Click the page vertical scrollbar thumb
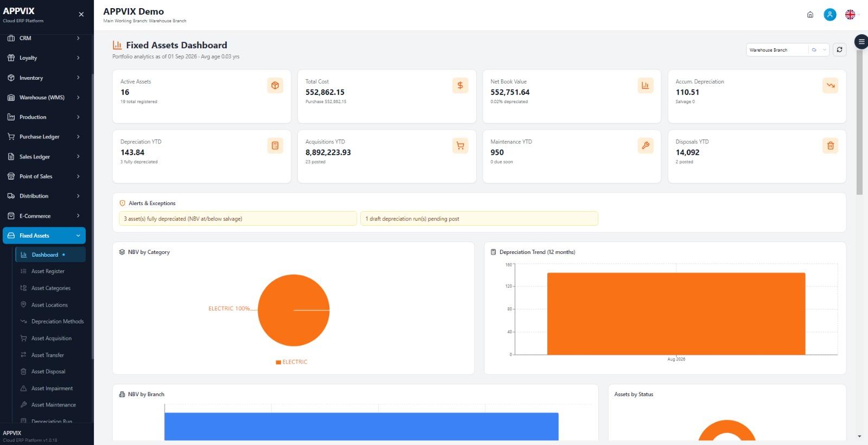Viewport: 868px width, 445px height. click(x=859, y=122)
